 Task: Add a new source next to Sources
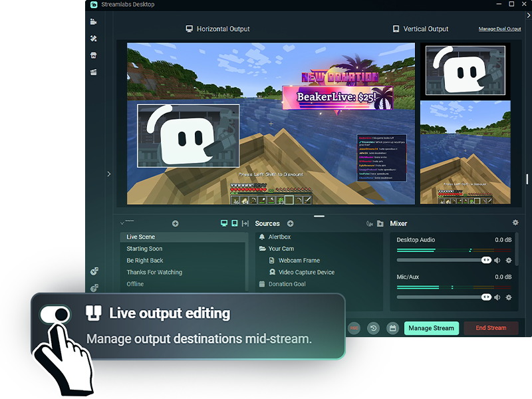pos(290,223)
